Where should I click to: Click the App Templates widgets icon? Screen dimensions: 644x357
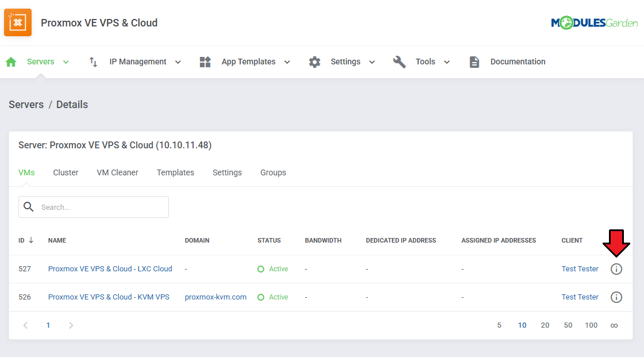(x=205, y=62)
